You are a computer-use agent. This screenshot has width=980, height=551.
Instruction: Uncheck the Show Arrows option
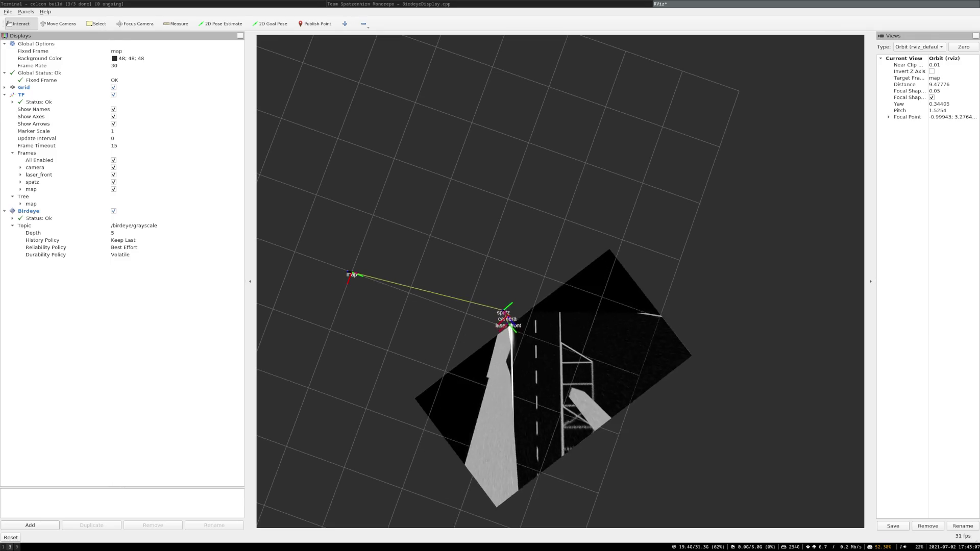point(113,124)
